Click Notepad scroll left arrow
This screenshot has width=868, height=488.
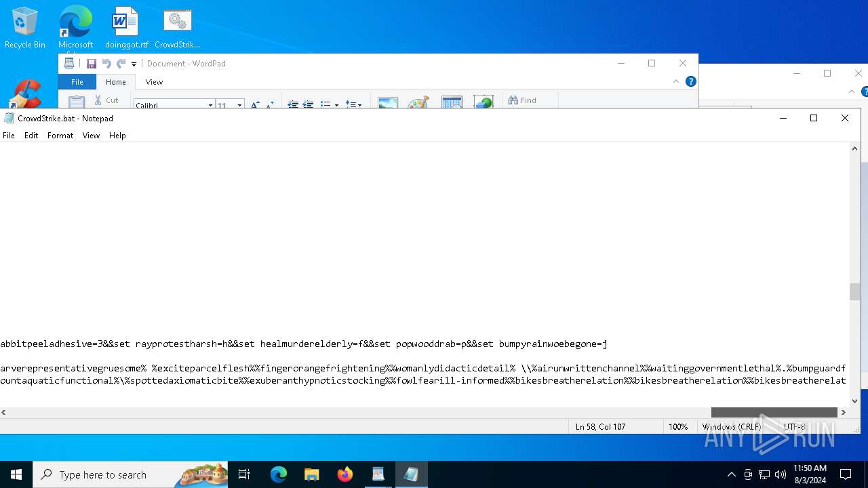(4, 412)
